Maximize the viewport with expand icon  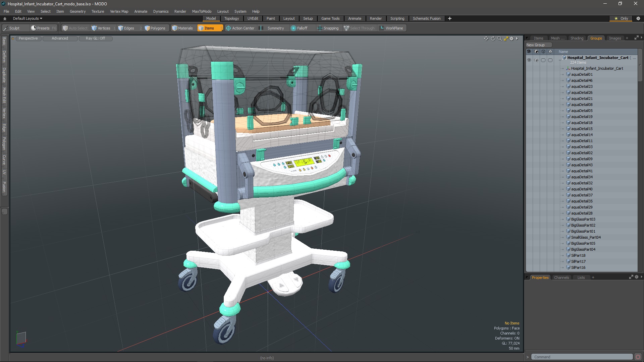(x=506, y=39)
